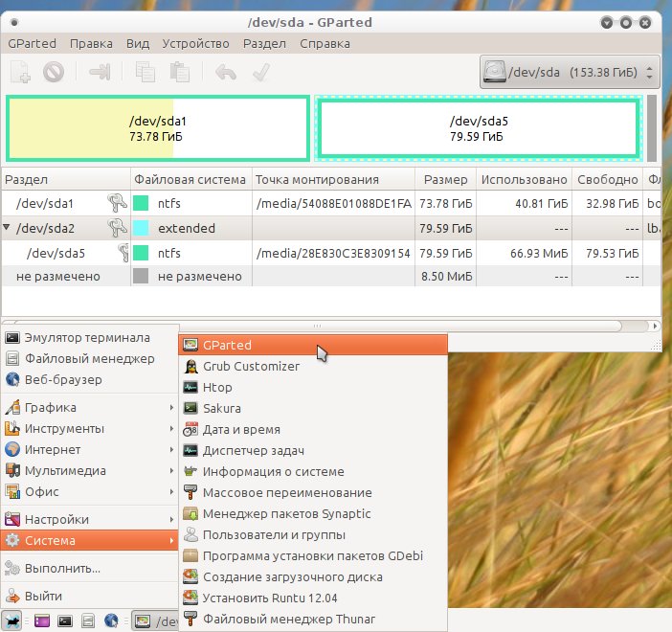
Task: Click the Sakura terminal icon
Action: (x=190, y=408)
